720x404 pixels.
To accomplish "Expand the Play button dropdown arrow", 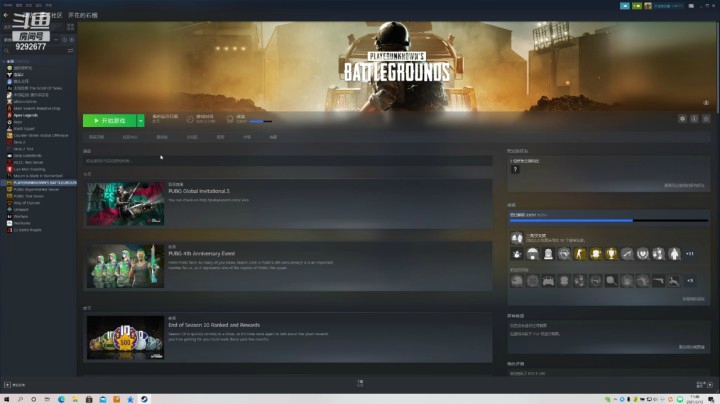I will 141,120.
